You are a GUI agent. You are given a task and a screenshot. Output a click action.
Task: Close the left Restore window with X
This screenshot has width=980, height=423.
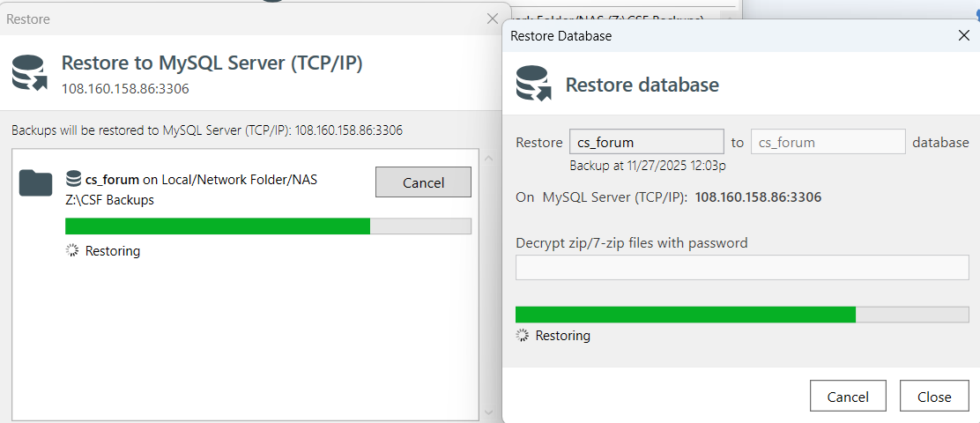coord(493,19)
